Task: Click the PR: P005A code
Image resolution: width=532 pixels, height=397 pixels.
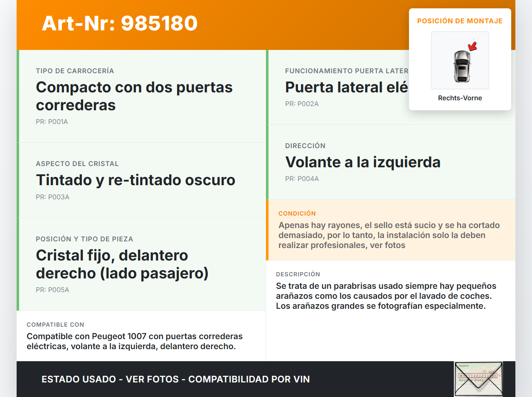Action: tap(52, 290)
